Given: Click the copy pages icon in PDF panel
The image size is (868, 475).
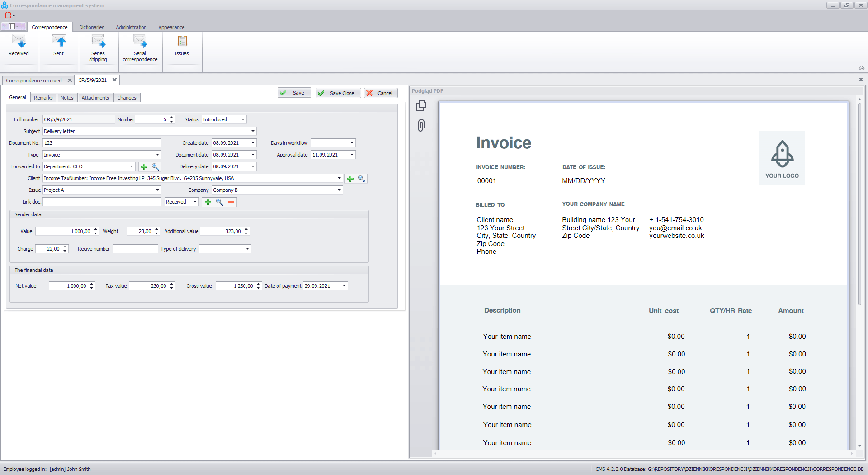Looking at the screenshot, I should coord(421,105).
